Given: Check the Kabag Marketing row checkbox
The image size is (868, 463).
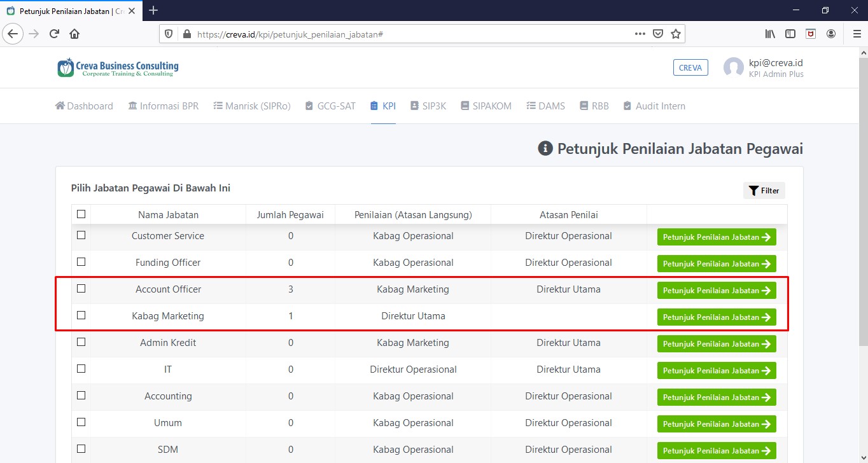Looking at the screenshot, I should point(81,315).
